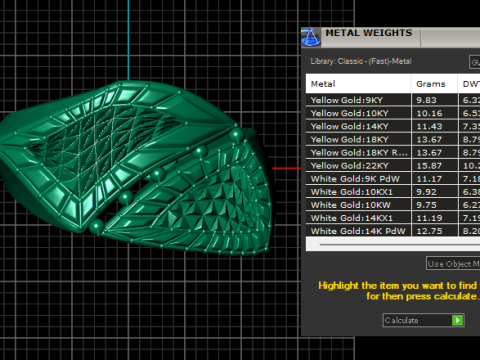The image size is (480, 360).
Task: Click the 9.83 grams value
Action: coord(426,100)
